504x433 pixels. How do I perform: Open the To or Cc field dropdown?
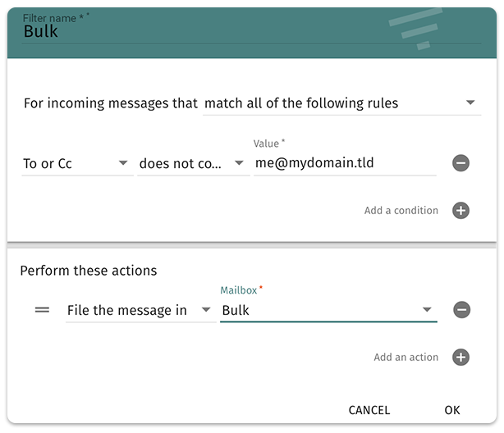pos(123,163)
